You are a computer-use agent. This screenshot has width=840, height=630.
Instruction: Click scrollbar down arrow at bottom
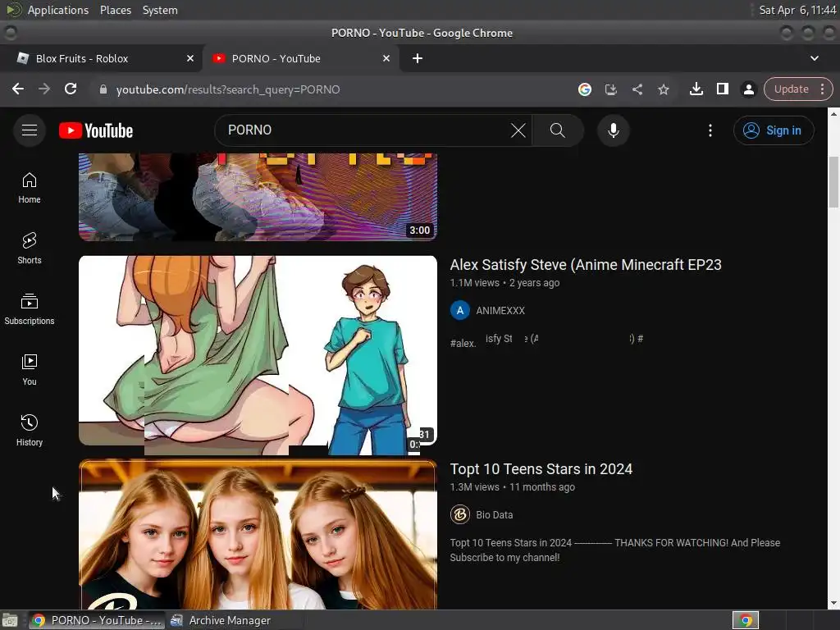(x=833, y=603)
